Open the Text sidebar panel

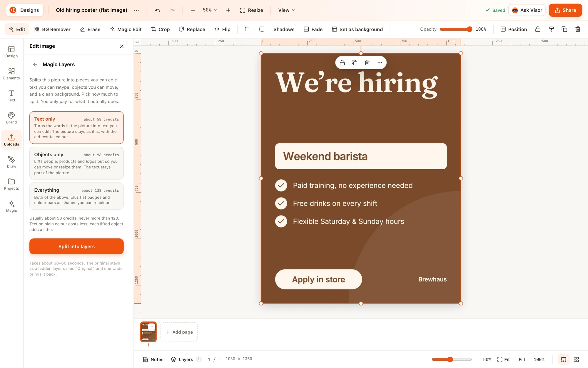pyautogui.click(x=11, y=96)
